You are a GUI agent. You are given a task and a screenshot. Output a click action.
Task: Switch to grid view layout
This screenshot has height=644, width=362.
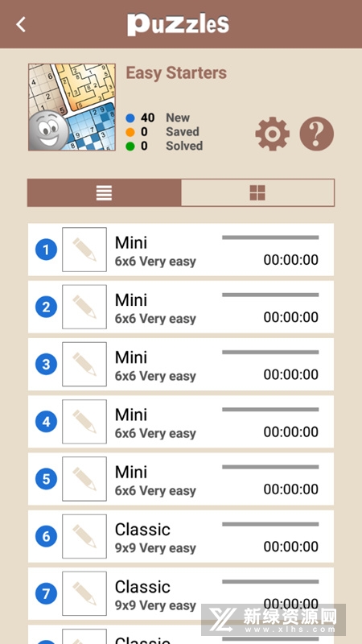[x=257, y=192]
